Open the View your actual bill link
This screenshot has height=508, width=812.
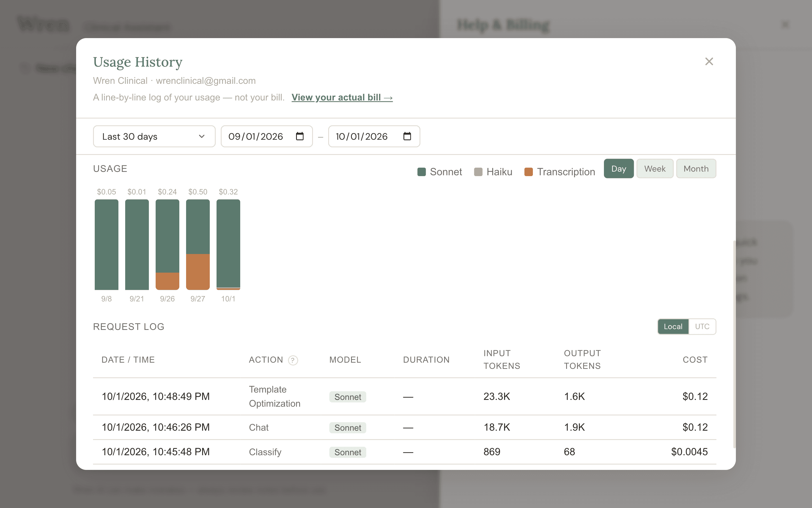click(x=342, y=97)
